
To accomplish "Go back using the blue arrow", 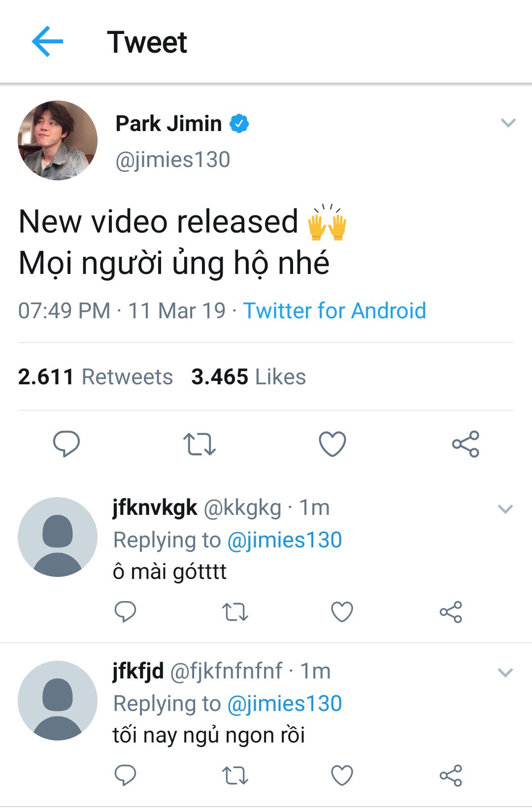I will pos(47,41).
